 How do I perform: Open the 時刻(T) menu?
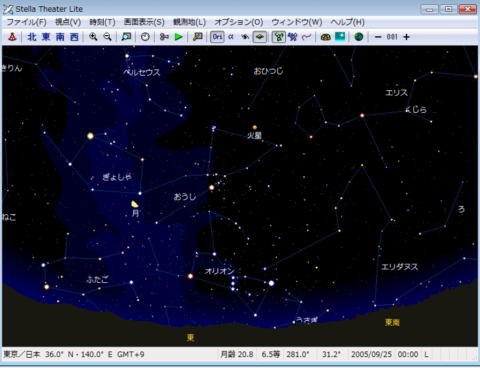point(102,22)
